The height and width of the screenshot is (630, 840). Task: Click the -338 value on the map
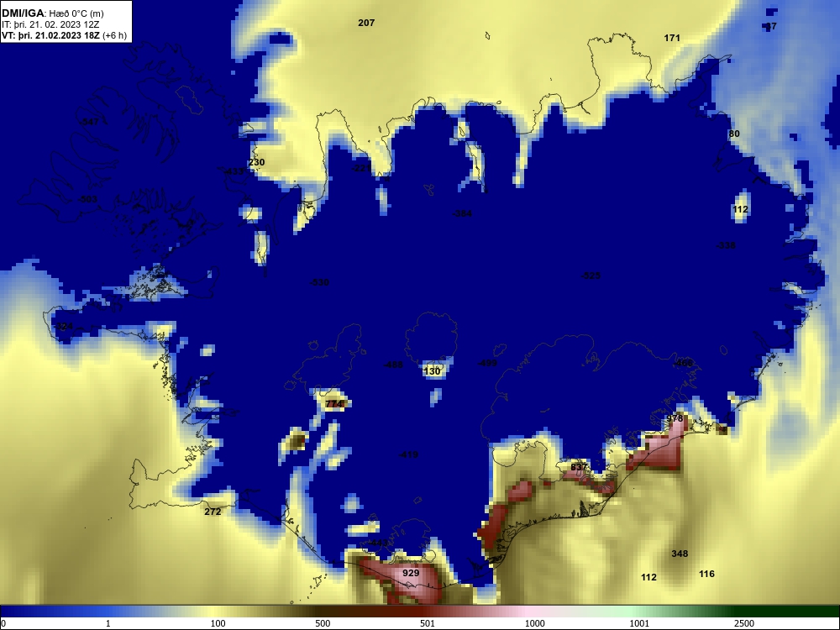tap(726, 245)
